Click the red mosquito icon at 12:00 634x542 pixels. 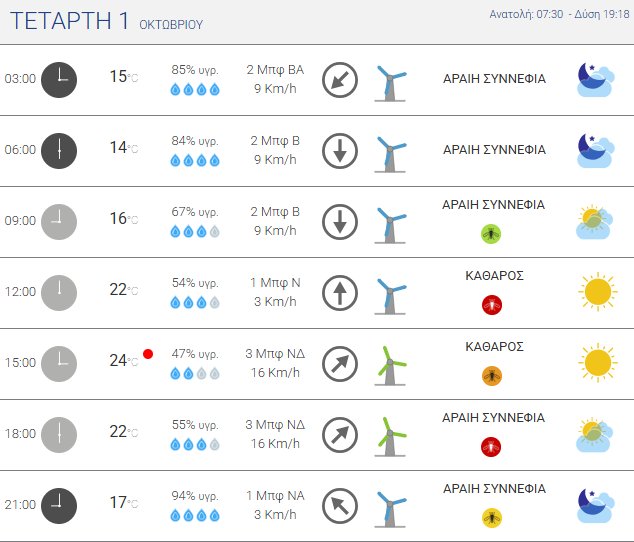(x=491, y=305)
